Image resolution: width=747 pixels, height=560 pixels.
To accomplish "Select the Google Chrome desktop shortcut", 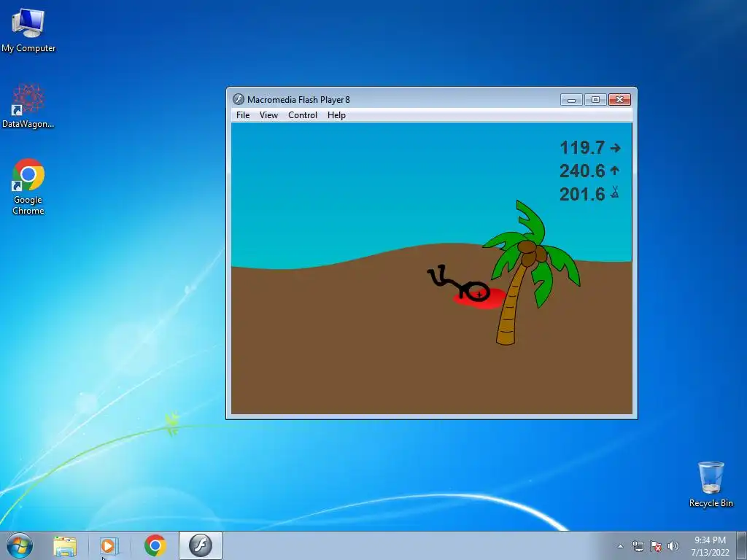I will 28,187.
